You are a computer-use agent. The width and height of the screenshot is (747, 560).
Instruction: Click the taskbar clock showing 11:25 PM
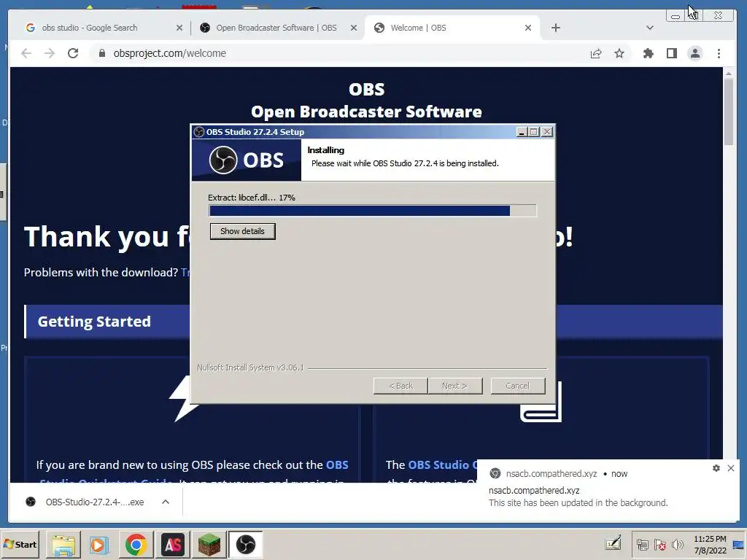tap(710, 544)
